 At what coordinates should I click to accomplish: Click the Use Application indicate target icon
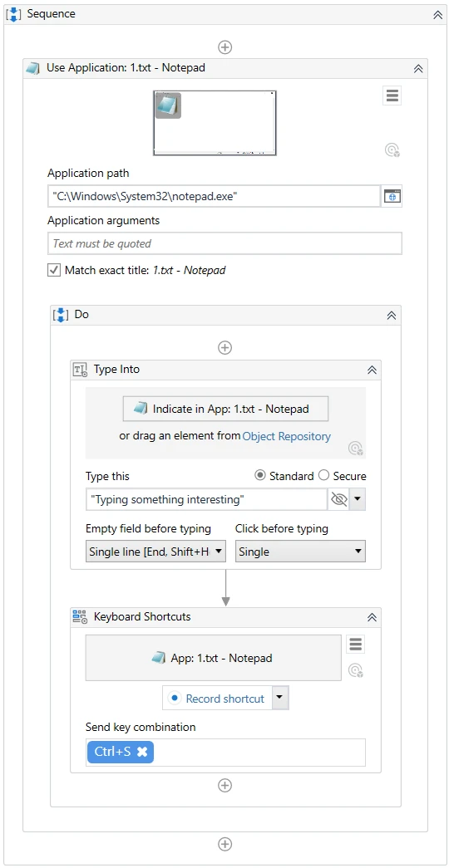pyautogui.click(x=392, y=150)
